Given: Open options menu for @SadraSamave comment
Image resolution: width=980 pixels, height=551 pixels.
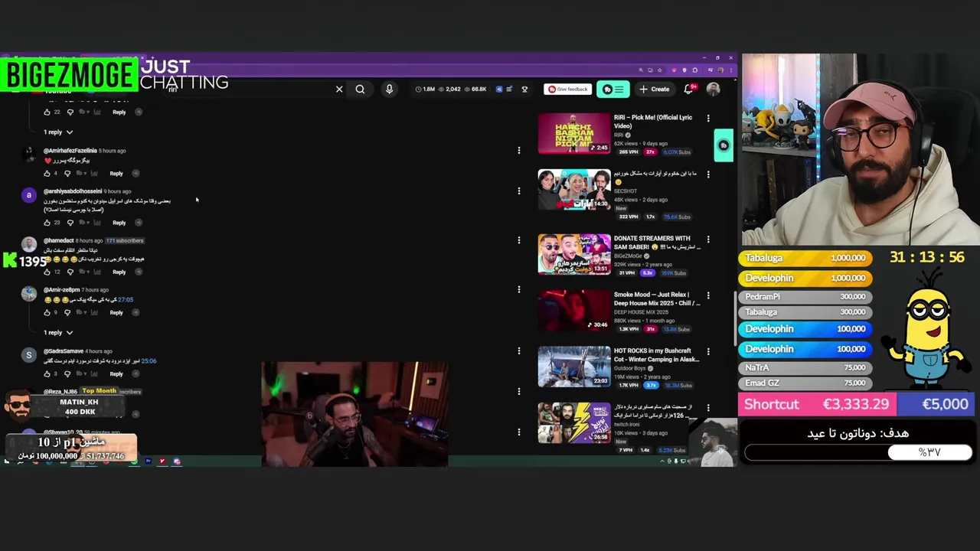Looking at the screenshot, I should coord(518,350).
